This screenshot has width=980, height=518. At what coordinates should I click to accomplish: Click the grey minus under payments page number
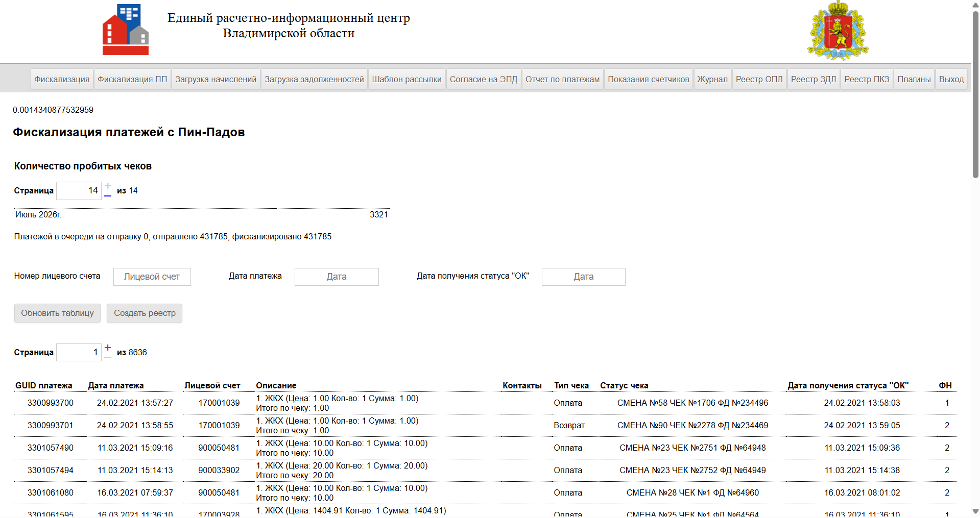click(108, 357)
